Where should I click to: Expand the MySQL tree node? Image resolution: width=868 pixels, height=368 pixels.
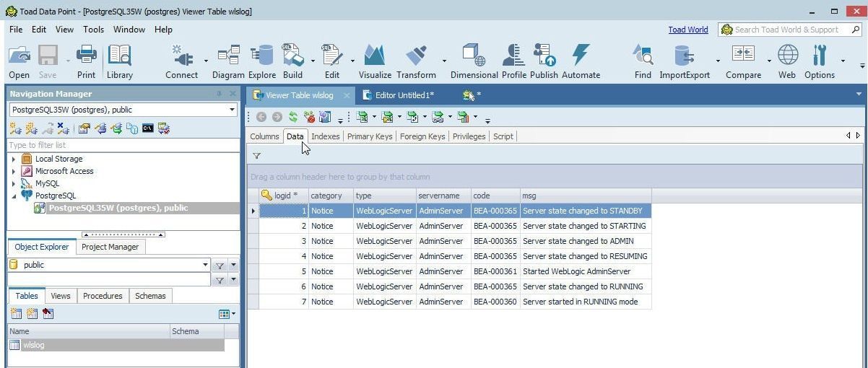coord(14,183)
